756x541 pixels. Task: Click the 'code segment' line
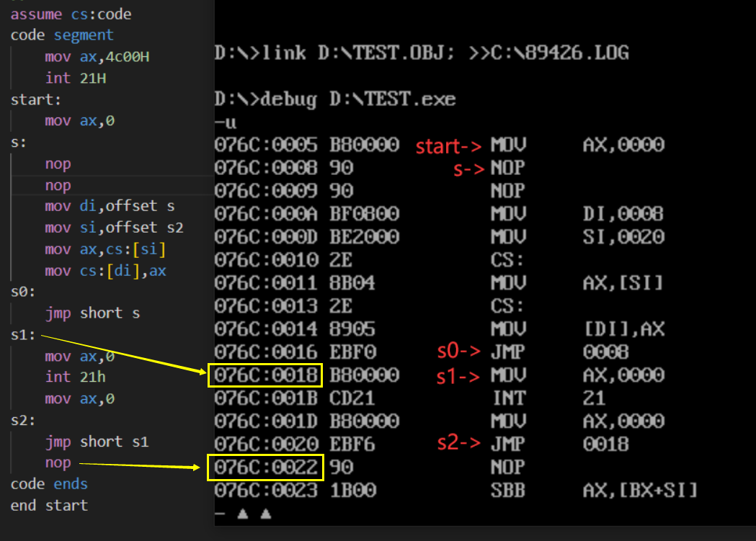62,35
